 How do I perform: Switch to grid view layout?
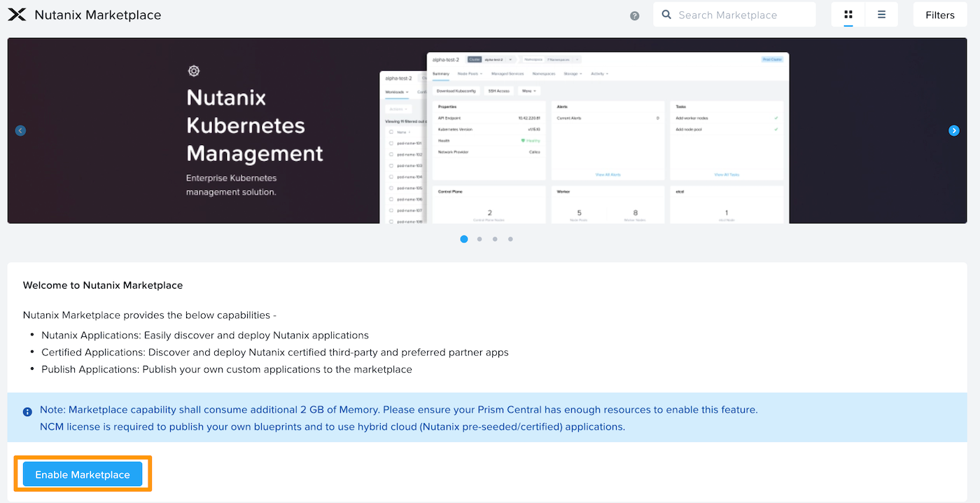[x=848, y=15]
